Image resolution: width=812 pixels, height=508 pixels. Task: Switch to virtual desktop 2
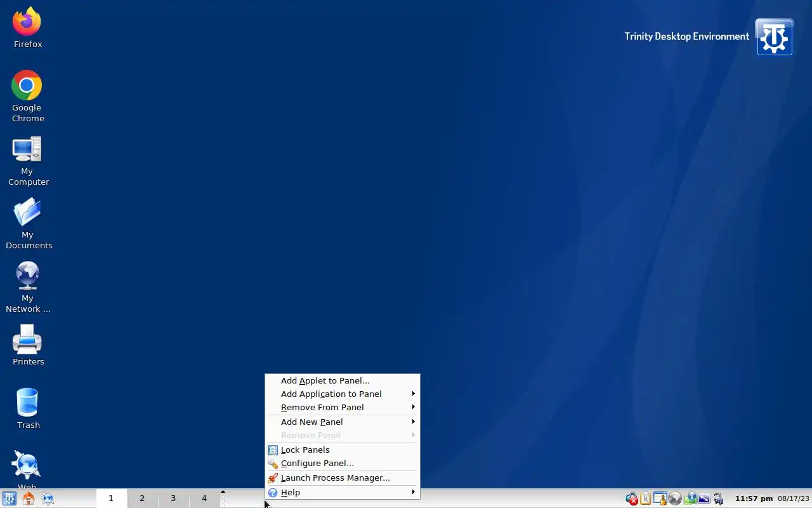(142, 498)
